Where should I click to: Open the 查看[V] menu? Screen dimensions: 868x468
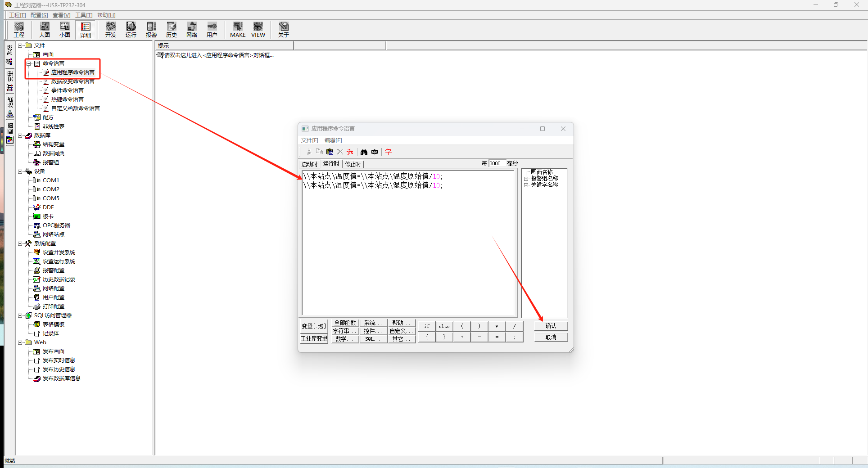point(61,15)
